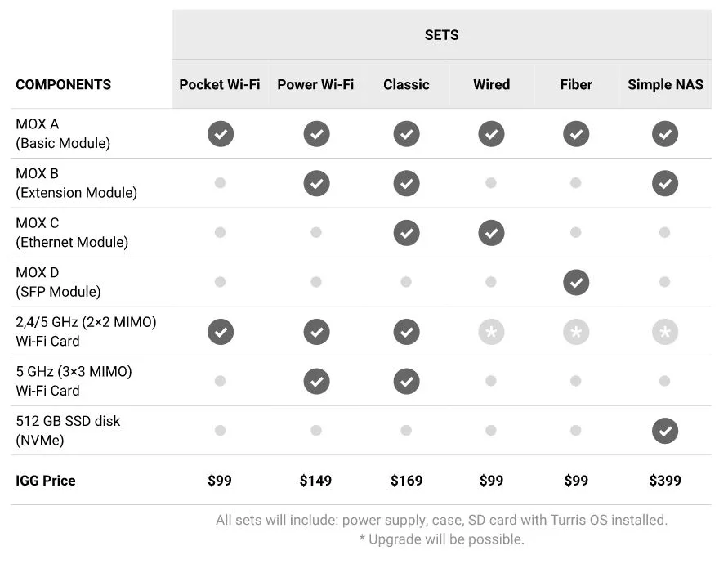This screenshot has width=728, height=564.
Task: Click the MOX A checkmark under Pocket Wi-Fi
Action: point(221,134)
